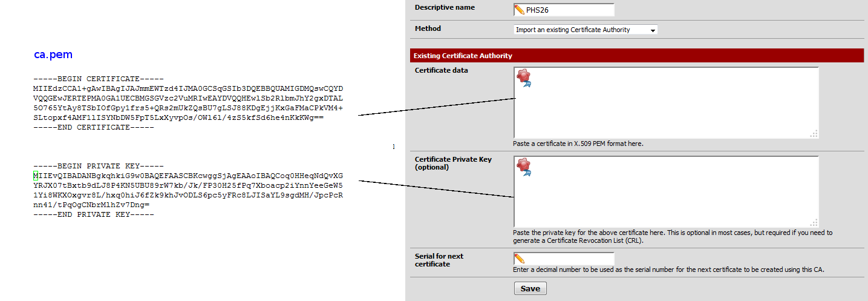The height and width of the screenshot is (301, 868).
Task: Focus the Certificate Private Key text area
Action: pyautogui.click(x=665, y=194)
